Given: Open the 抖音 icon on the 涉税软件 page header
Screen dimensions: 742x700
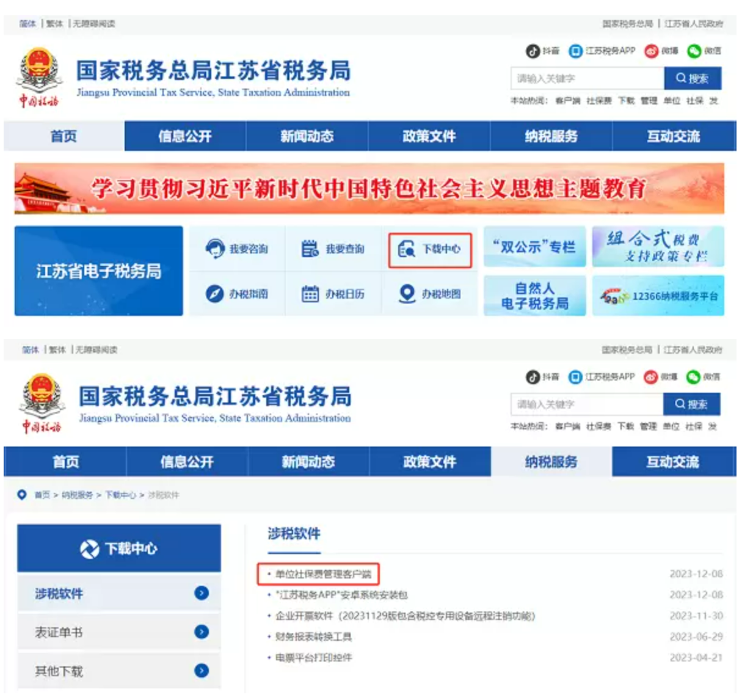Looking at the screenshot, I should tap(533, 377).
